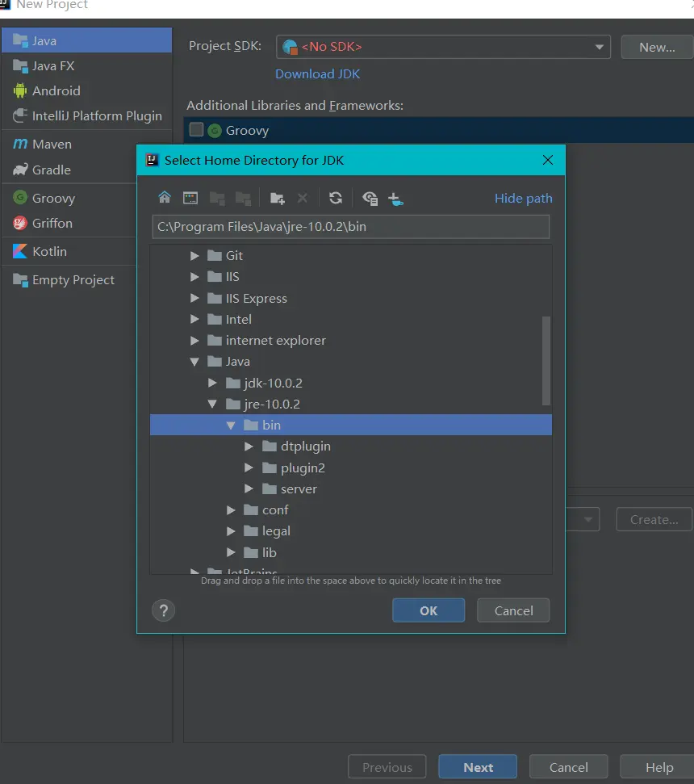Select the Java FX project type

point(87,66)
